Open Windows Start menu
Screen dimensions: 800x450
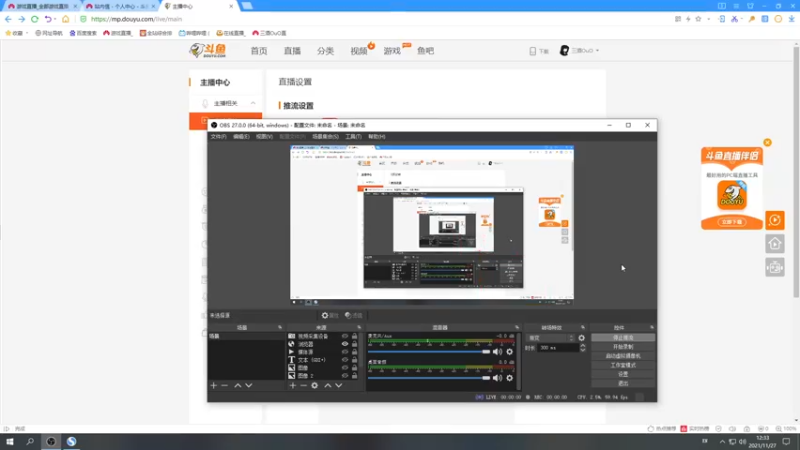coord(10,441)
